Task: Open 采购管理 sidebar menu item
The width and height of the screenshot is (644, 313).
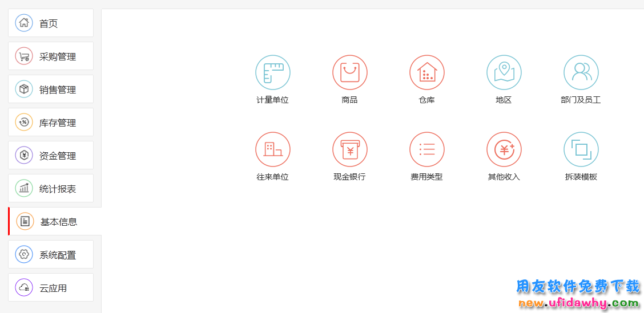Action: click(x=50, y=56)
